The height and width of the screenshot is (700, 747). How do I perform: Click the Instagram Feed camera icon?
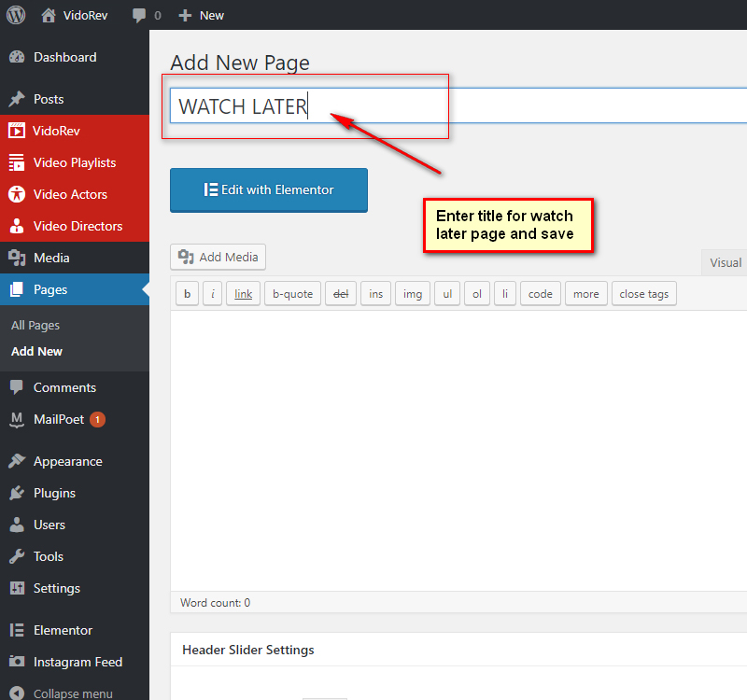coord(17,662)
